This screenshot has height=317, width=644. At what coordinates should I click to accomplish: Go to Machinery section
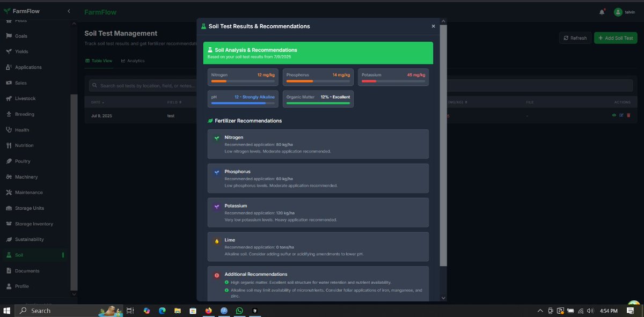tap(26, 177)
